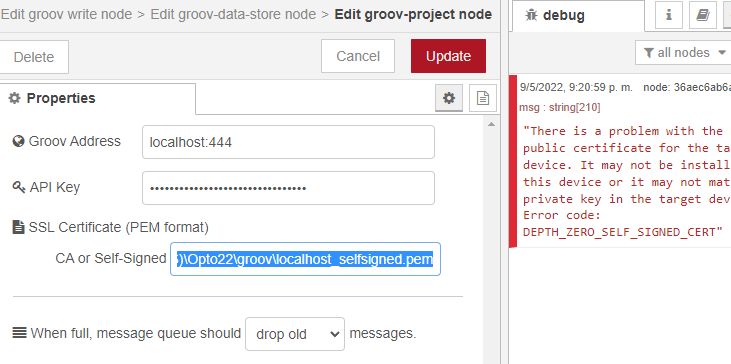731x364 pixels.
Task: Click the debug bug icon
Action: click(x=531, y=15)
